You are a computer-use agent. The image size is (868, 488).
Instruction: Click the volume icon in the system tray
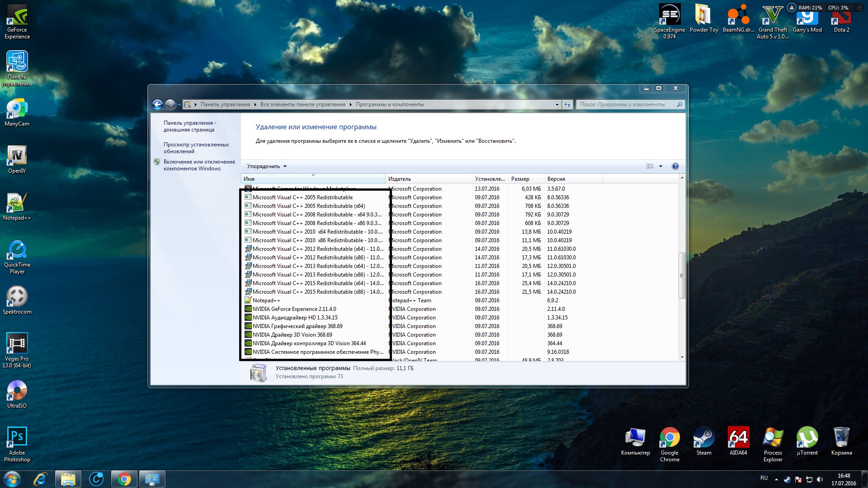820,479
